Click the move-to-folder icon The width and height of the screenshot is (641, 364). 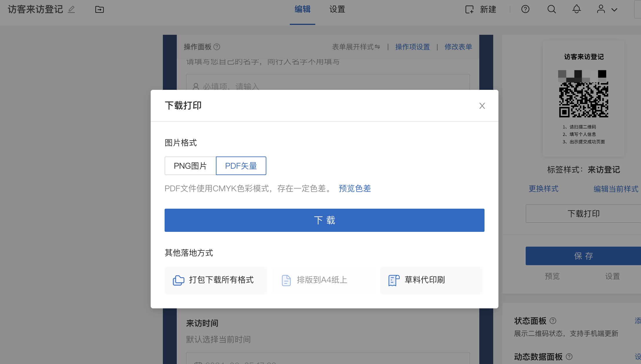pos(99,10)
